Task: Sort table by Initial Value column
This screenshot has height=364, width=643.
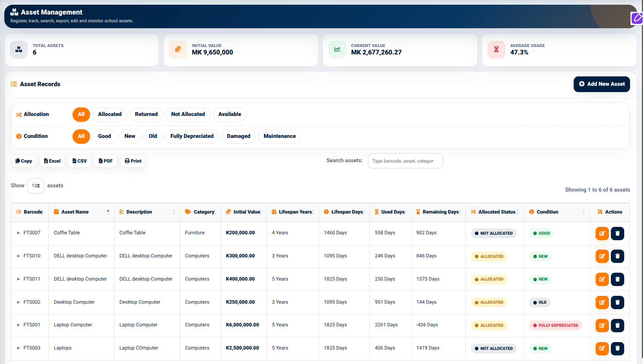Action: coord(244,212)
